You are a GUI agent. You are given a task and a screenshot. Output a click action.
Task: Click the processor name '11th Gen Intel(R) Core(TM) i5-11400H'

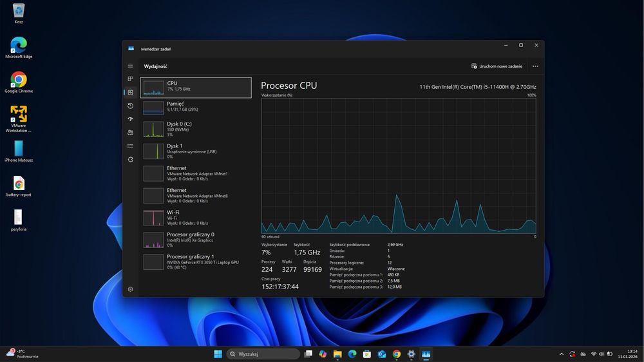coord(477,87)
